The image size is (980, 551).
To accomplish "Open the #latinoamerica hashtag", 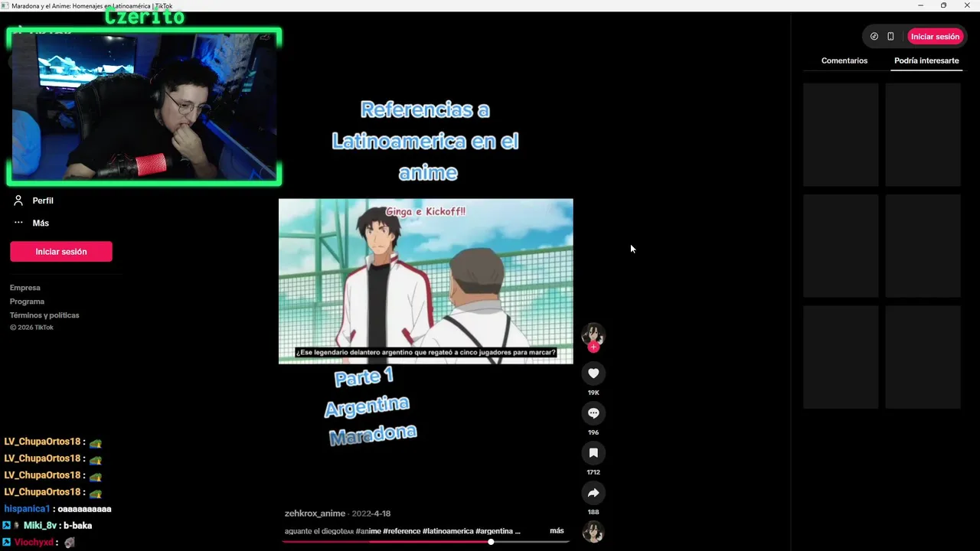I will 447,531.
